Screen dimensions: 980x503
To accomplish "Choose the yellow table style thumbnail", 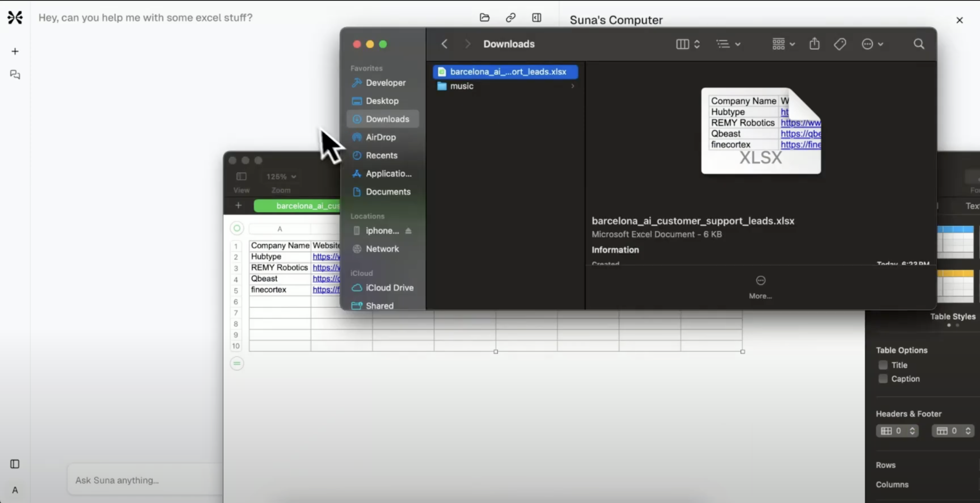I will click(955, 286).
